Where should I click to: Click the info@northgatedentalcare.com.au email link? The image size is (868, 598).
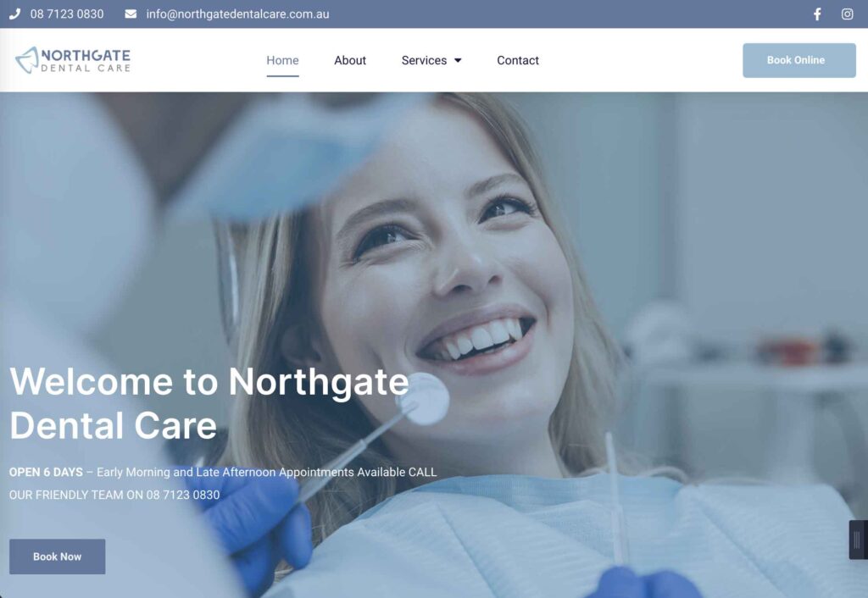[237, 14]
